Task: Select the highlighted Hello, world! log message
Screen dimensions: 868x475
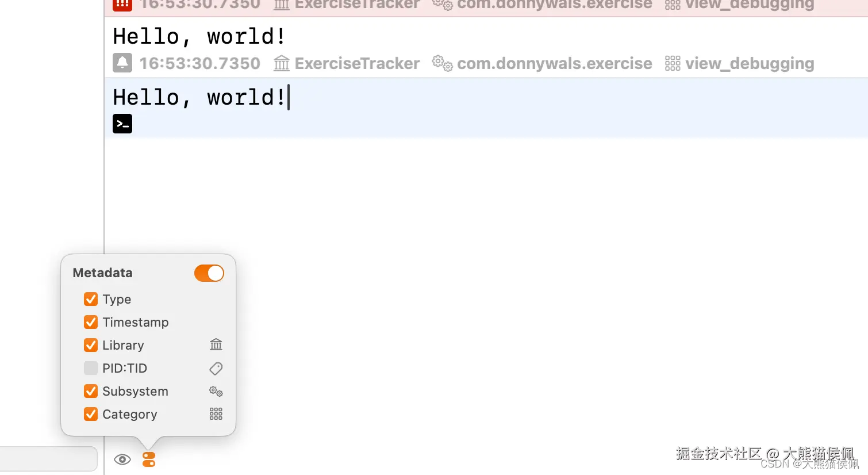Action: click(199, 97)
